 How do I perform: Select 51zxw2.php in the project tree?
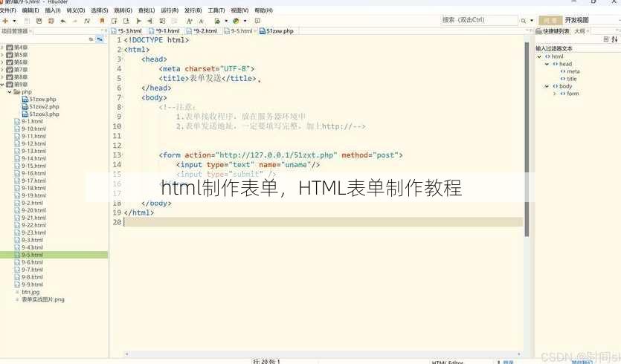[41, 107]
